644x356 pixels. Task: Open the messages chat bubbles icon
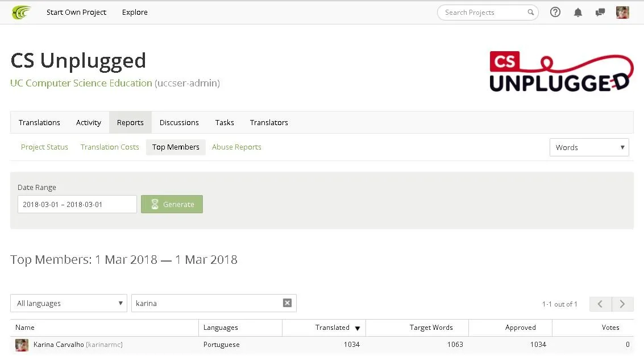(600, 13)
